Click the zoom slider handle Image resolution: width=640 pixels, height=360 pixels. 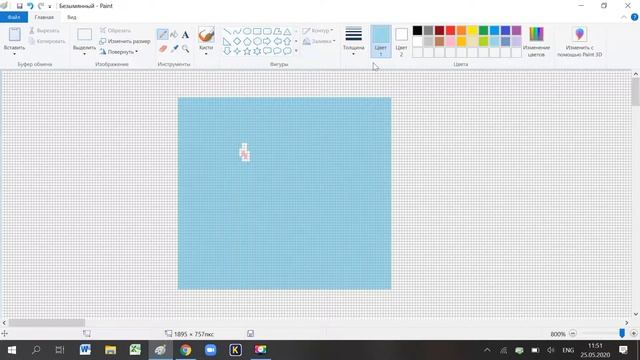(x=622, y=333)
